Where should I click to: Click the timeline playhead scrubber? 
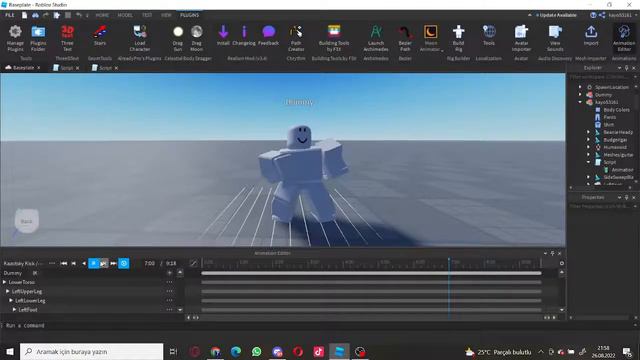point(449,261)
